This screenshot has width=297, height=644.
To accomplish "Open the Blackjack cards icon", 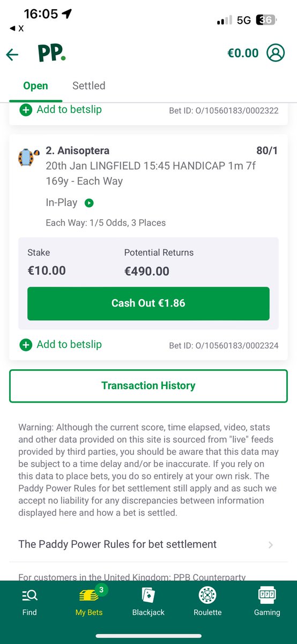I will click(148, 595).
